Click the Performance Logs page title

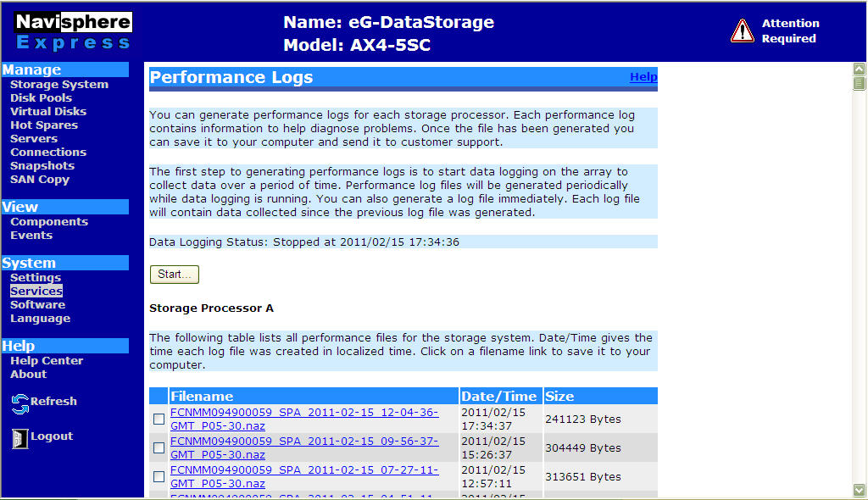click(231, 77)
